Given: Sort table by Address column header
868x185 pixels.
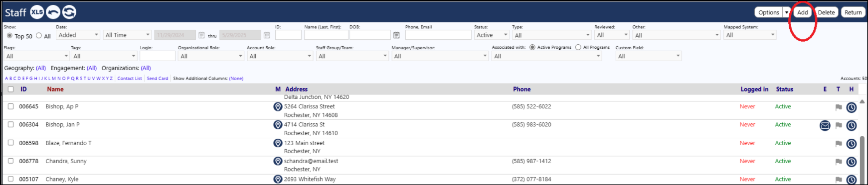Looking at the screenshot, I should [x=297, y=90].
